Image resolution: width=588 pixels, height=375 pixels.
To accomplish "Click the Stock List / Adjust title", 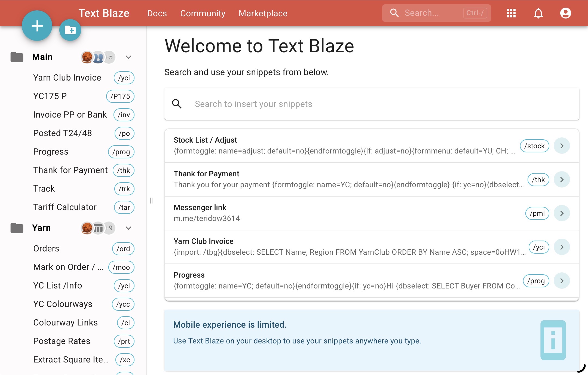I will tap(205, 140).
